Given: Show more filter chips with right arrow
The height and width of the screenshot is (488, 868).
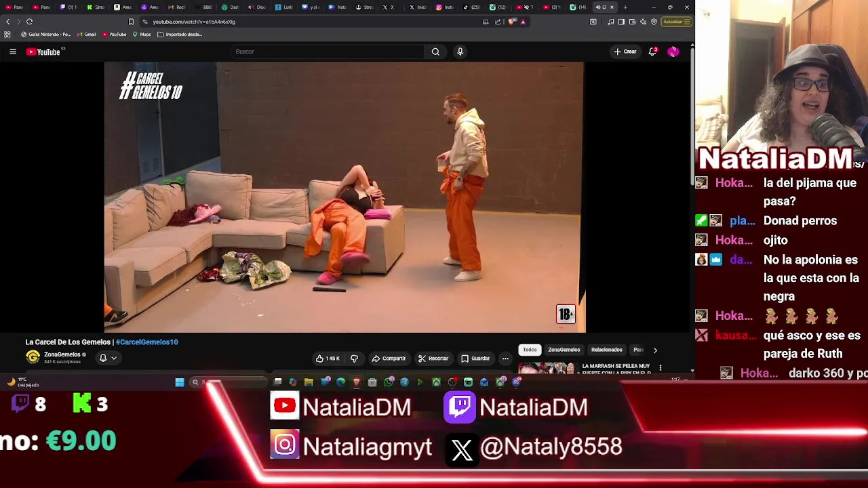Looking at the screenshot, I should pyautogui.click(x=655, y=350).
